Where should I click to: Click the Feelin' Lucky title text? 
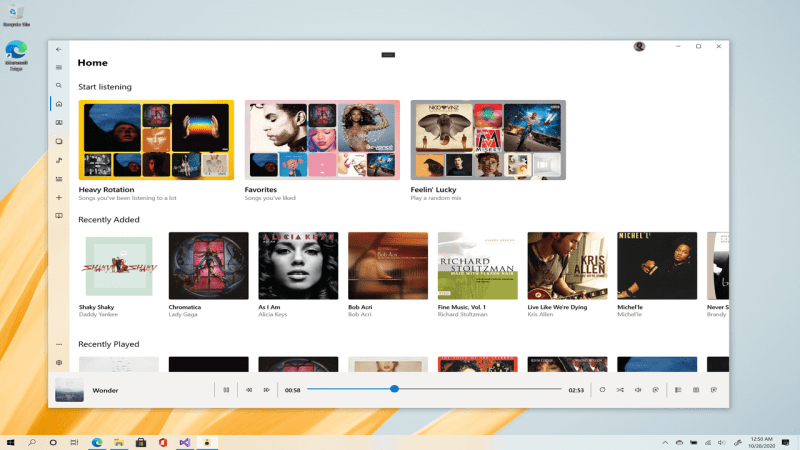pos(433,189)
